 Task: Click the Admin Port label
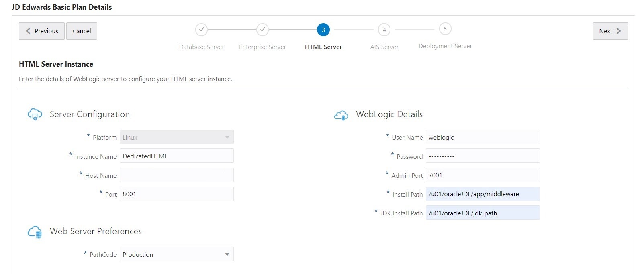[x=407, y=175]
